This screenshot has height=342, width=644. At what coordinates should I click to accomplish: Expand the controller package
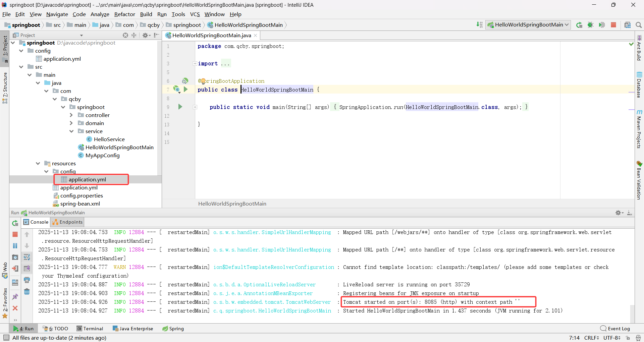pyautogui.click(x=71, y=115)
